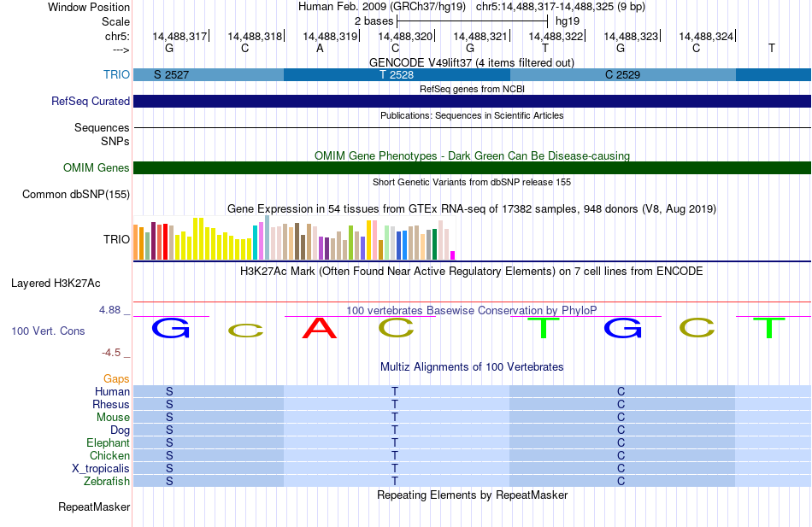This screenshot has width=812, height=527.
Task: Click the Rhesus species label
Action: click(x=111, y=404)
